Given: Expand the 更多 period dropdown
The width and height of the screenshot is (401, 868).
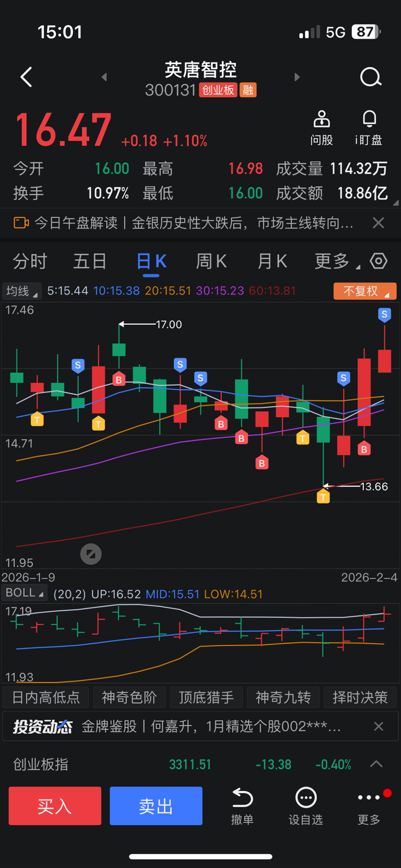Looking at the screenshot, I should click(x=337, y=261).
